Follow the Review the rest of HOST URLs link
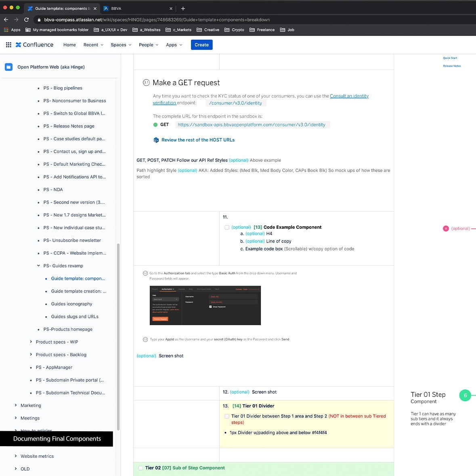 197,140
